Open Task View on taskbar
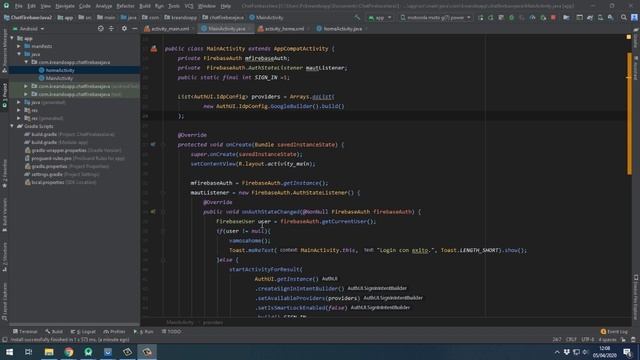The image size is (640, 360). tap(29, 352)
